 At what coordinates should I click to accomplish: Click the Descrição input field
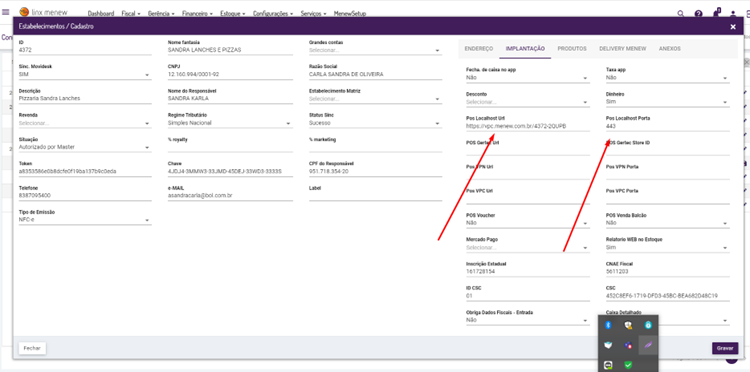(85, 98)
